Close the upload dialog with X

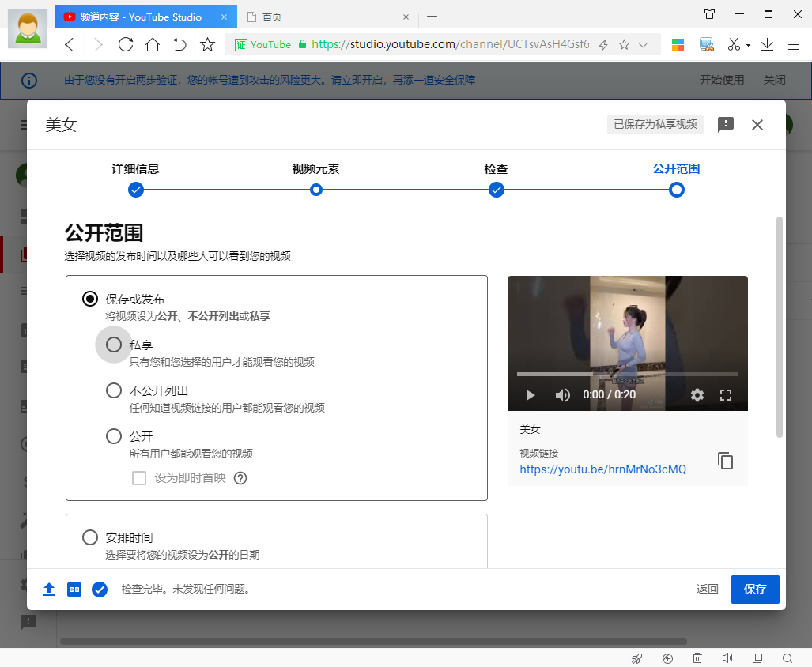[x=757, y=125]
